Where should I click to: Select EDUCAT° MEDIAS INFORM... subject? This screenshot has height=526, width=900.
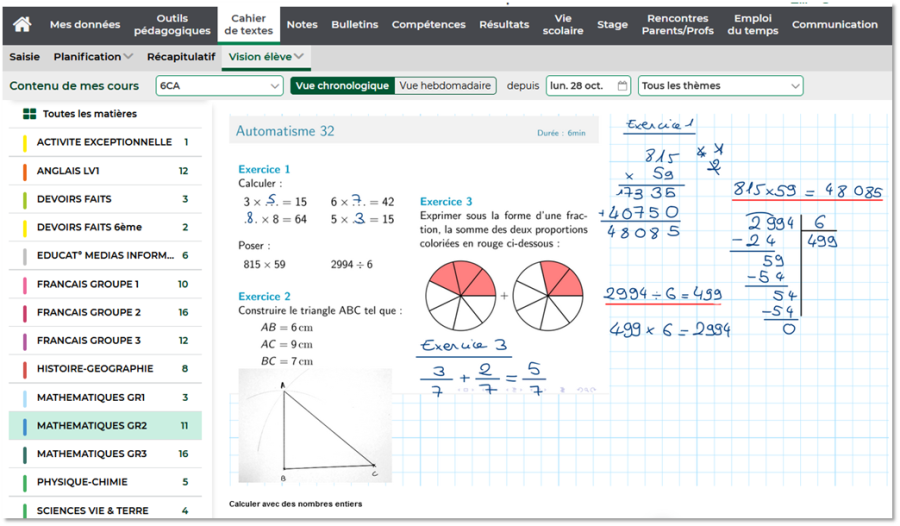click(106, 255)
